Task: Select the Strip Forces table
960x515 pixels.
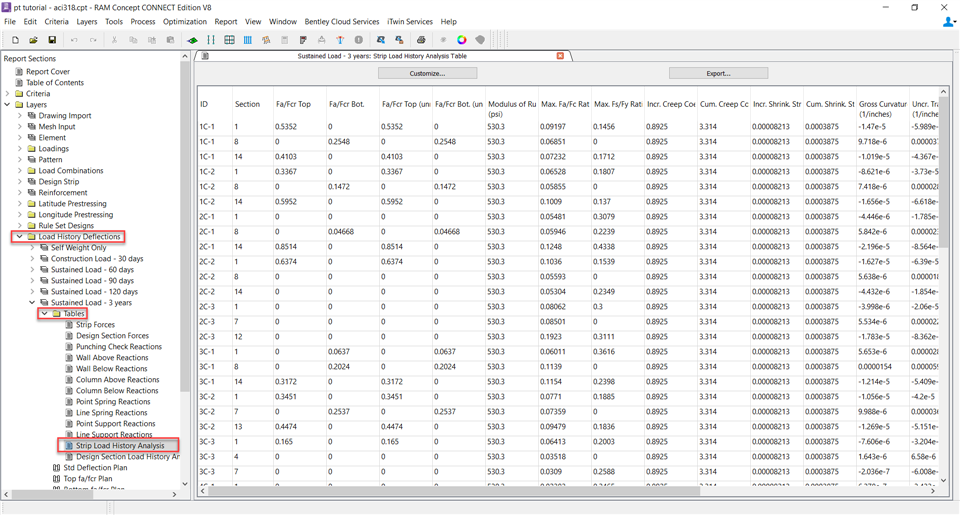Action: point(95,325)
